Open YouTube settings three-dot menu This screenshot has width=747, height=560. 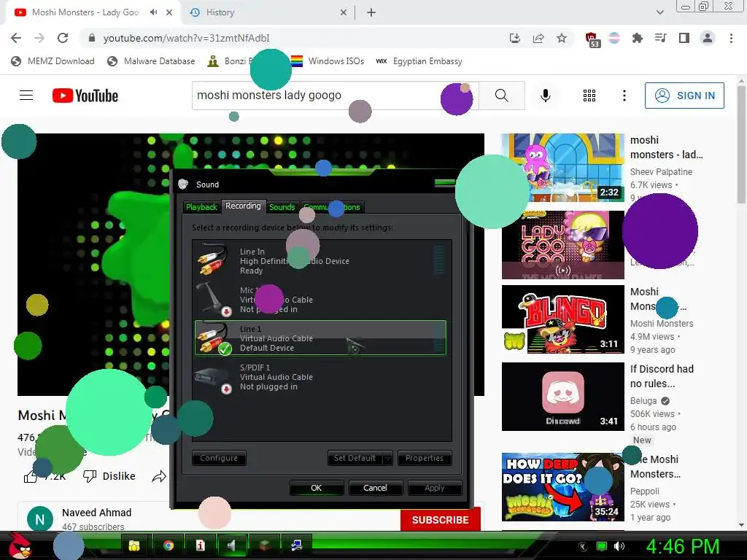pos(624,96)
